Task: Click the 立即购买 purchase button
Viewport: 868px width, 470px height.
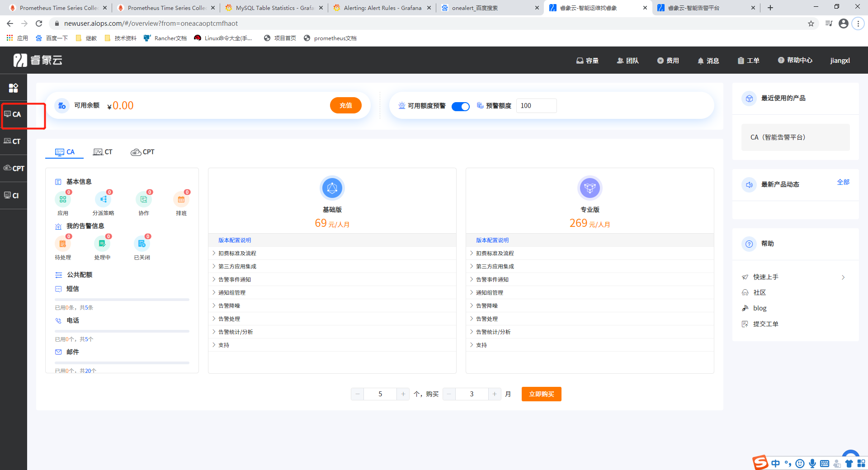Action: point(541,394)
